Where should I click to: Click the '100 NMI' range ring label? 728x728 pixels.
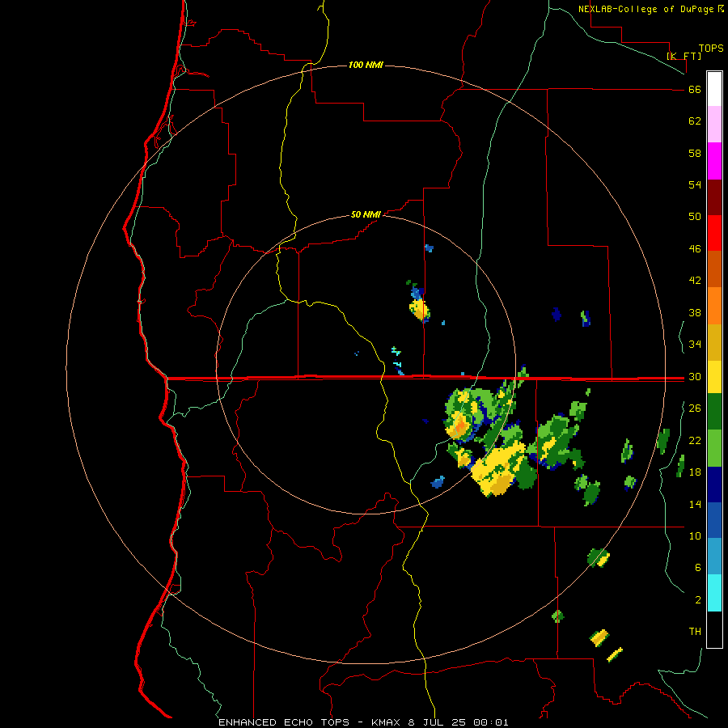(366, 65)
